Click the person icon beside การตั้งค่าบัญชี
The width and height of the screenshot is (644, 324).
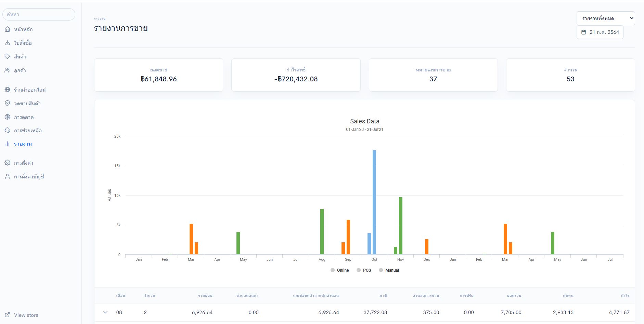(x=7, y=176)
